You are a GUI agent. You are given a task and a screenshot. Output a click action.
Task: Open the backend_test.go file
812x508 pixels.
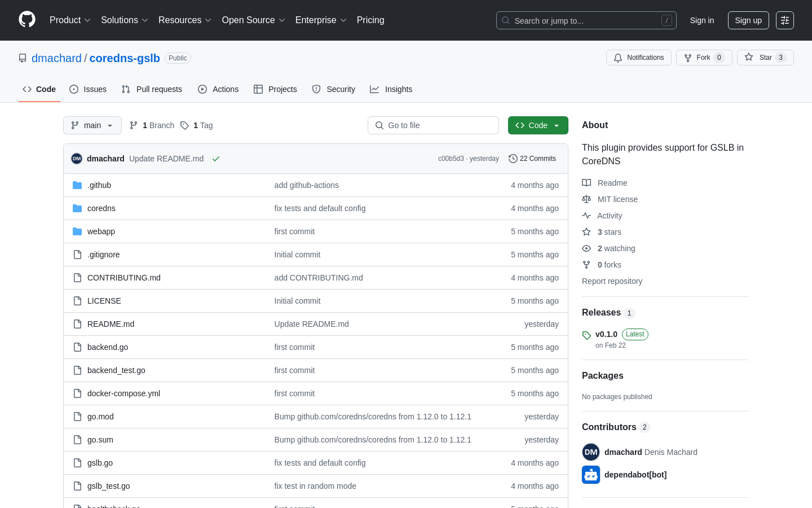tap(116, 370)
